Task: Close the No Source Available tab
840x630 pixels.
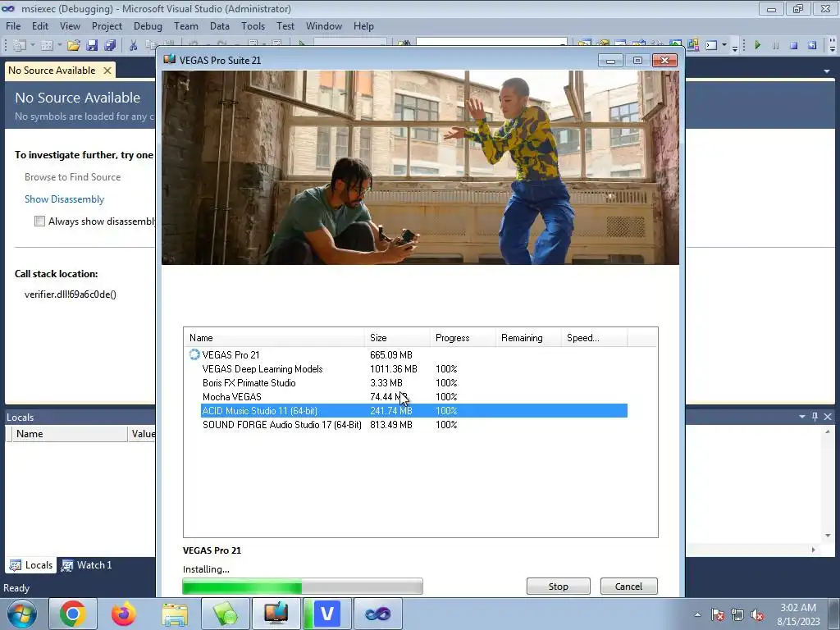Action: (x=107, y=71)
